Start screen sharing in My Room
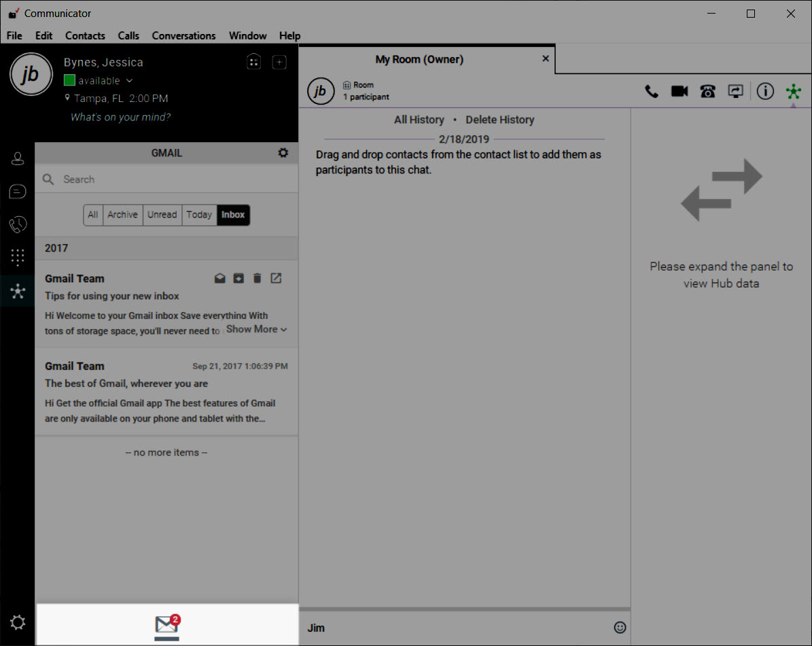The width and height of the screenshot is (812, 646). 735,92
